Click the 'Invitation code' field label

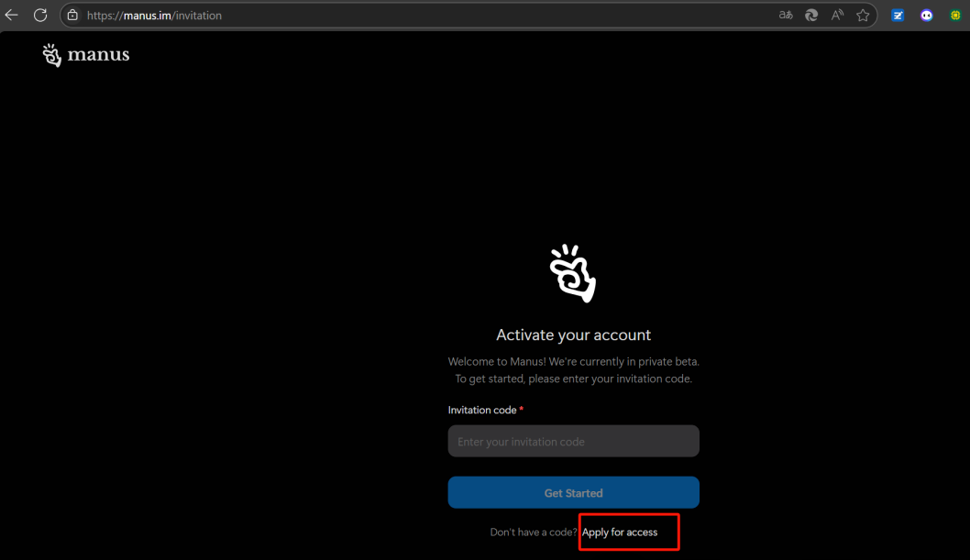pyautogui.click(x=482, y=410)
